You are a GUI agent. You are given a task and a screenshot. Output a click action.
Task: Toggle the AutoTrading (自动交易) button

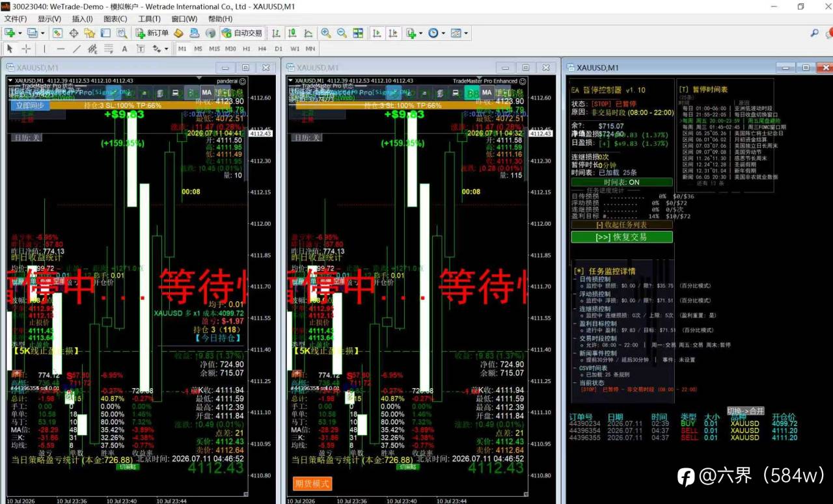pyautogui.click(x=242, y=33)
